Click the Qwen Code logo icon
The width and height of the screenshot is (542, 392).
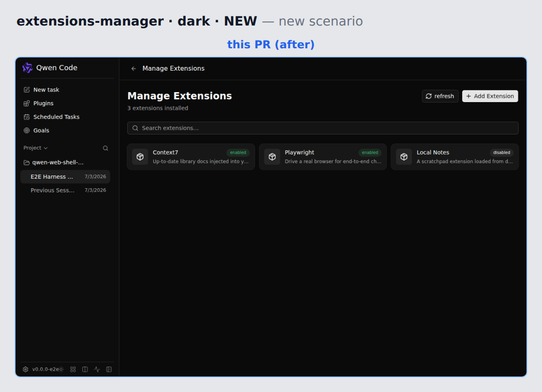[27, 68]
